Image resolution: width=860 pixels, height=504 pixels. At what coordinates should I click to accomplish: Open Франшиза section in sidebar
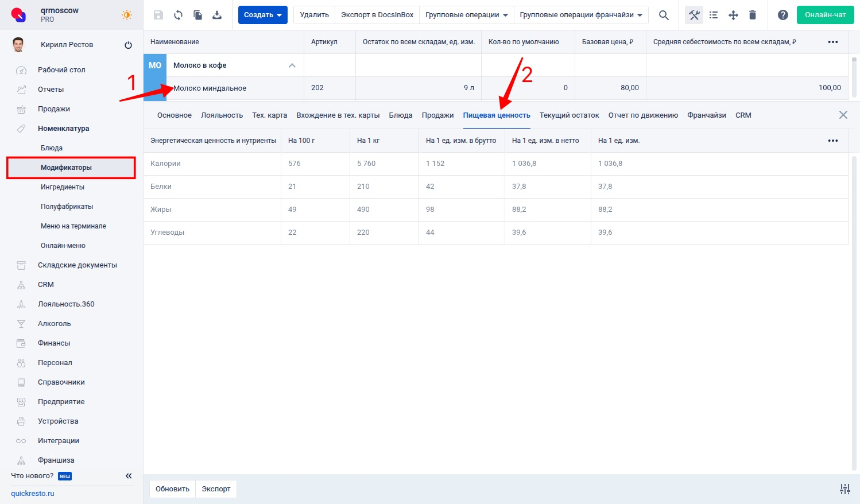(56, 460)
